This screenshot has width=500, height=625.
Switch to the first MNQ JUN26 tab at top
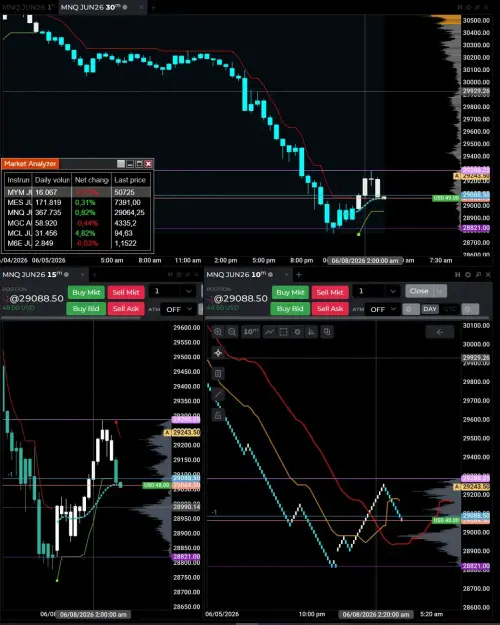click(x=28, y=7)
